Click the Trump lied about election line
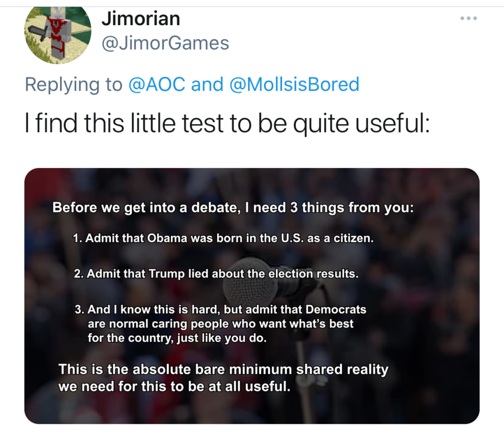 216,274
